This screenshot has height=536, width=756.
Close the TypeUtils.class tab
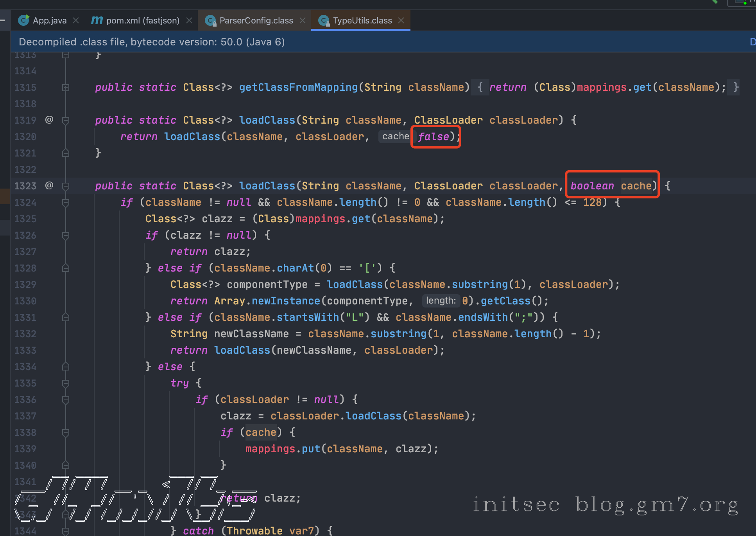tap(401, 20)
